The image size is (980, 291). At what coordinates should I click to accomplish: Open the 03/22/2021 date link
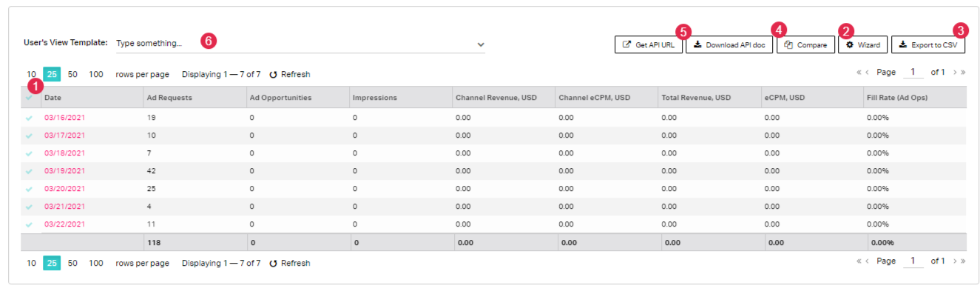pyautogui.click(x=64, y=224)
